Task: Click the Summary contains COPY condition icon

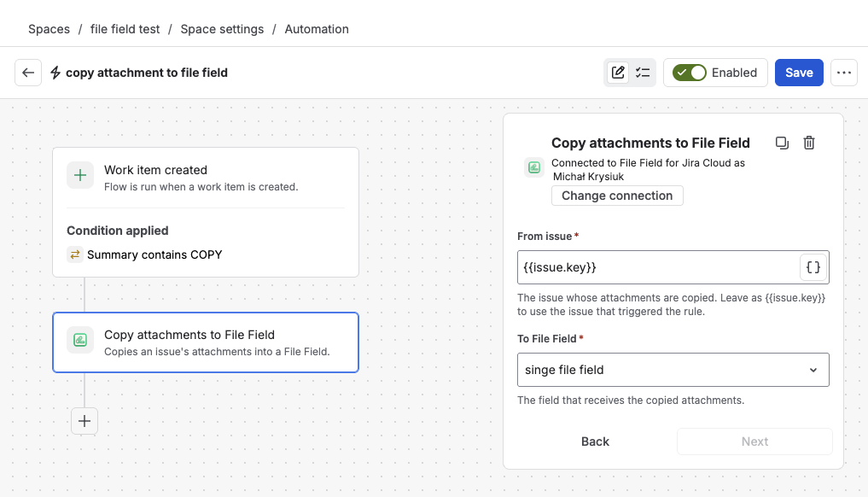Action: tap(75, 254)
